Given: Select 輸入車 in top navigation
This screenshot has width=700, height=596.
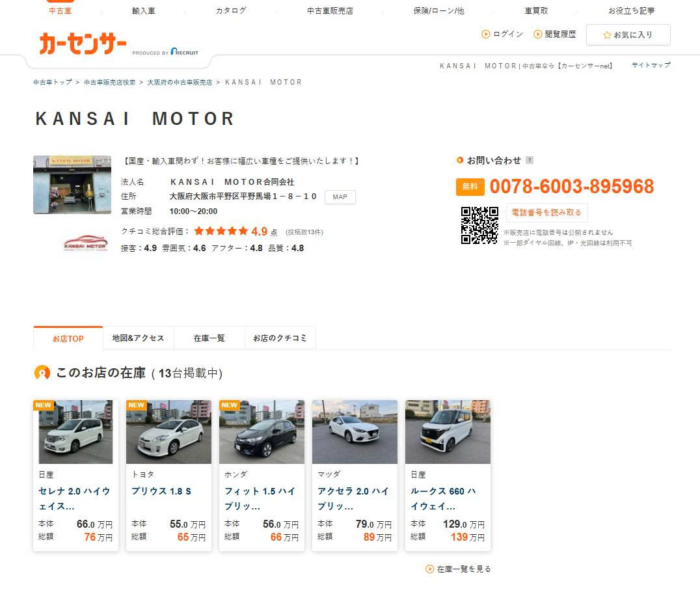Looking at the screenshot, I should click(x=144, y=11).
